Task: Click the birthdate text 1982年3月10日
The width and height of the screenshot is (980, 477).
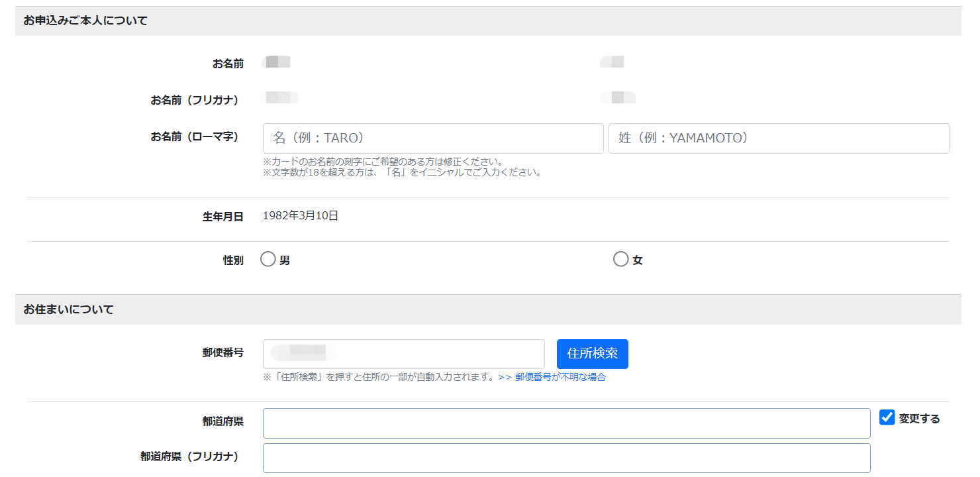Action: tap(301, 216)
